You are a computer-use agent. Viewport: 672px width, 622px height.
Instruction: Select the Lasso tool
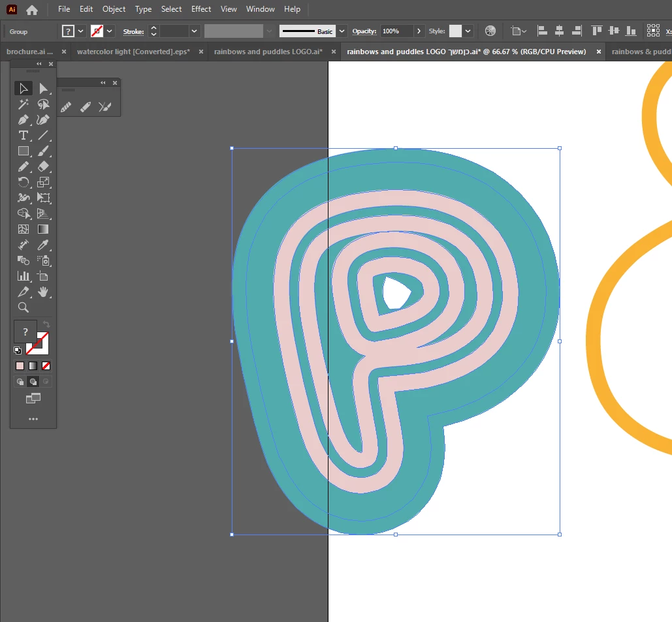tap(43, 104)
